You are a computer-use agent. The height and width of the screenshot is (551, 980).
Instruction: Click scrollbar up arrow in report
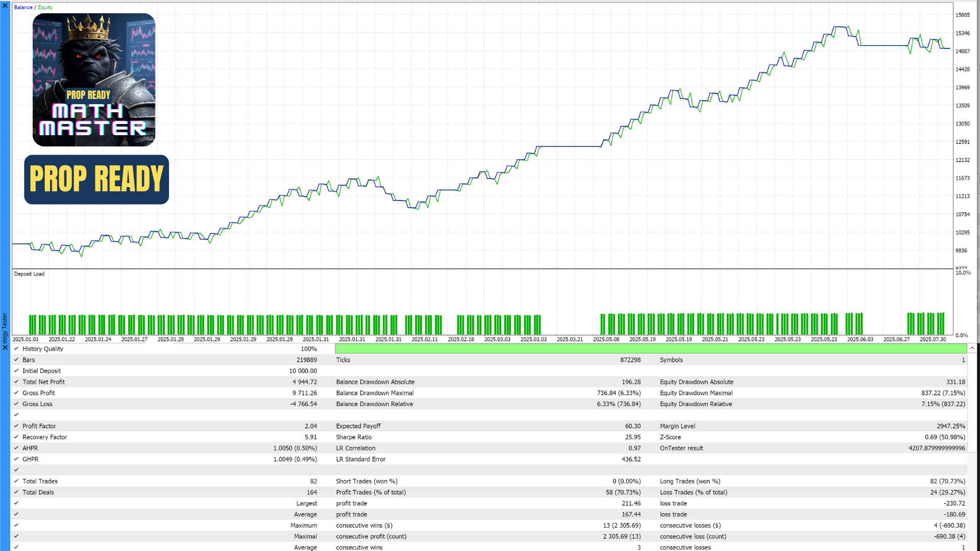tap(972, 348)
